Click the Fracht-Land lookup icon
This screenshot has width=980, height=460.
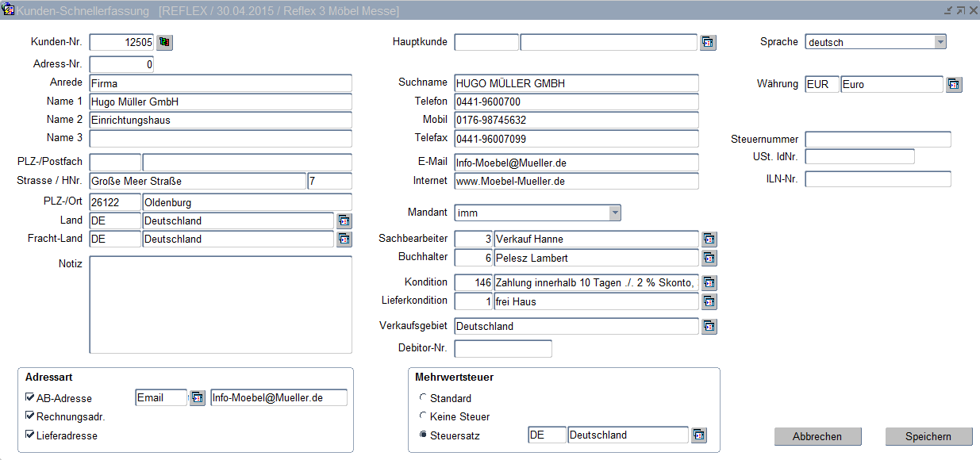pyautogui.click(x=344, y=239)
